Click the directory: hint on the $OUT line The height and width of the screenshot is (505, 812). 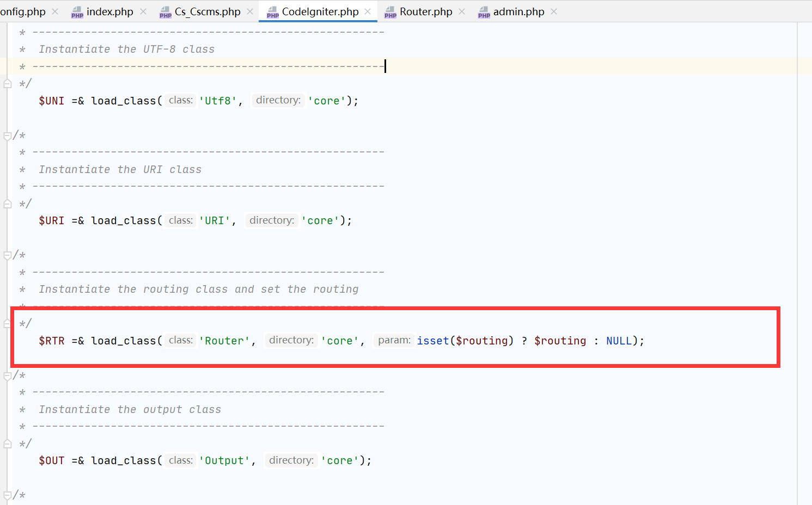(291, 460)
